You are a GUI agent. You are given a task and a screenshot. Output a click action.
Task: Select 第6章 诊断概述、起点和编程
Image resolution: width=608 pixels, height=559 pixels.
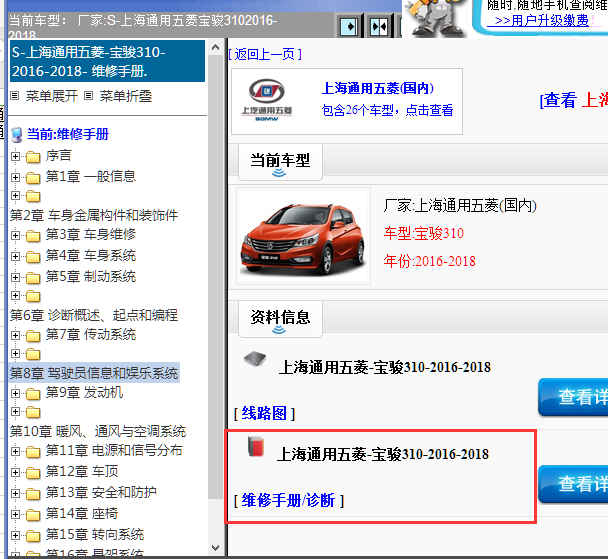click(94, 315)
